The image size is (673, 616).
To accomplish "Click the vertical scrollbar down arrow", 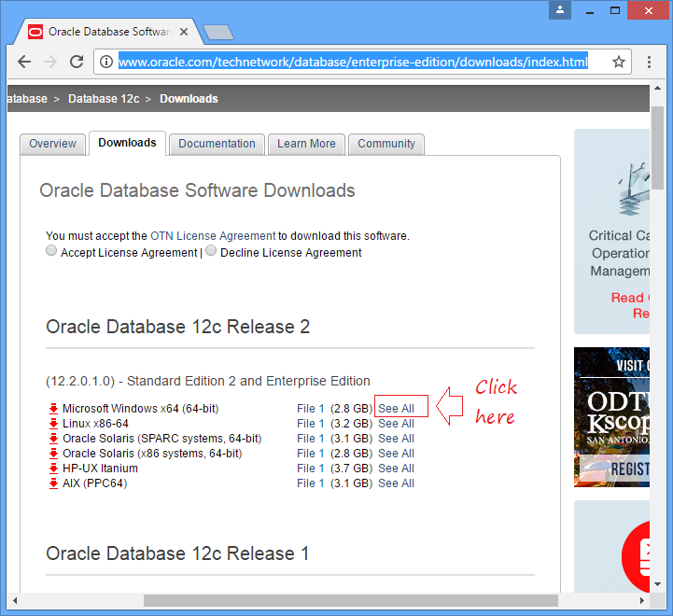I will pyautogui.click(x=657, y=584).
